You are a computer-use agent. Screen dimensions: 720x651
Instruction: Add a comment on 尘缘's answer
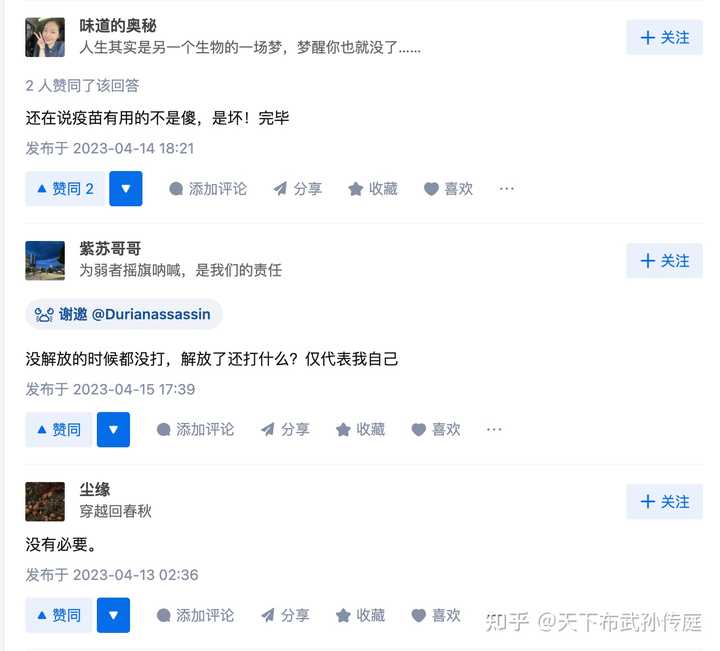(x=196, y=615)
